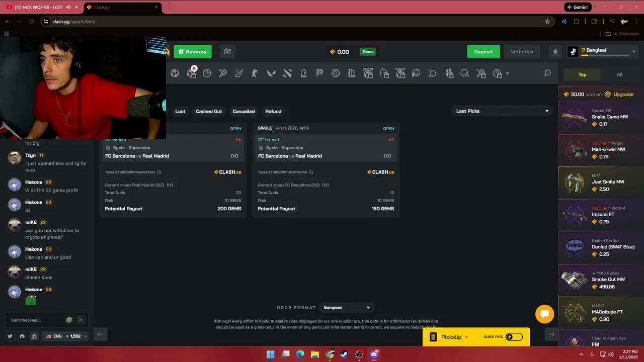Open the Denied (SWAT Blue) graffiti drop

pos(601,247)
